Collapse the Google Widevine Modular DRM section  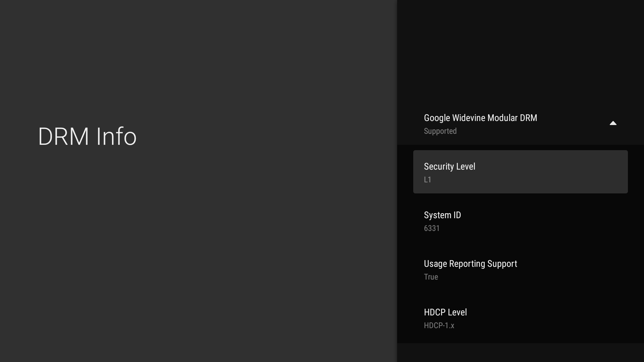click(x=613, y=123)
